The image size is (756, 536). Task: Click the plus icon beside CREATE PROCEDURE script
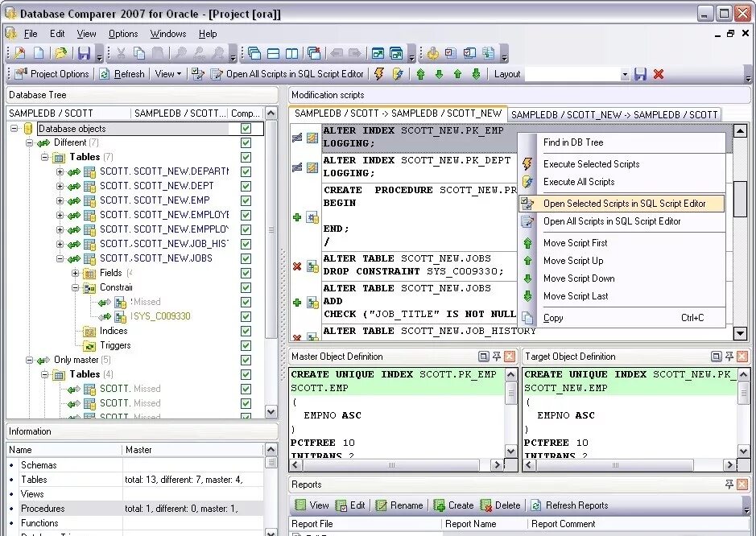[297, 217]
